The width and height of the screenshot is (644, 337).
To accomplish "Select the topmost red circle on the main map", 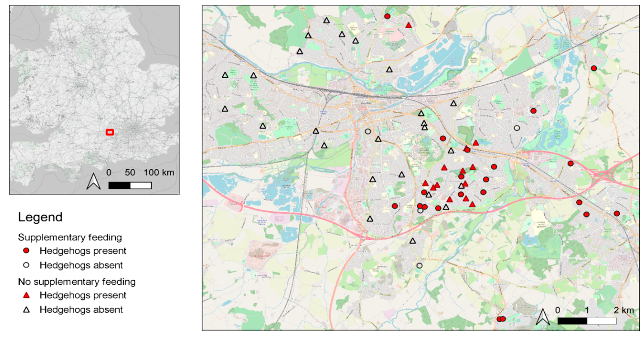I will [387, 16].
